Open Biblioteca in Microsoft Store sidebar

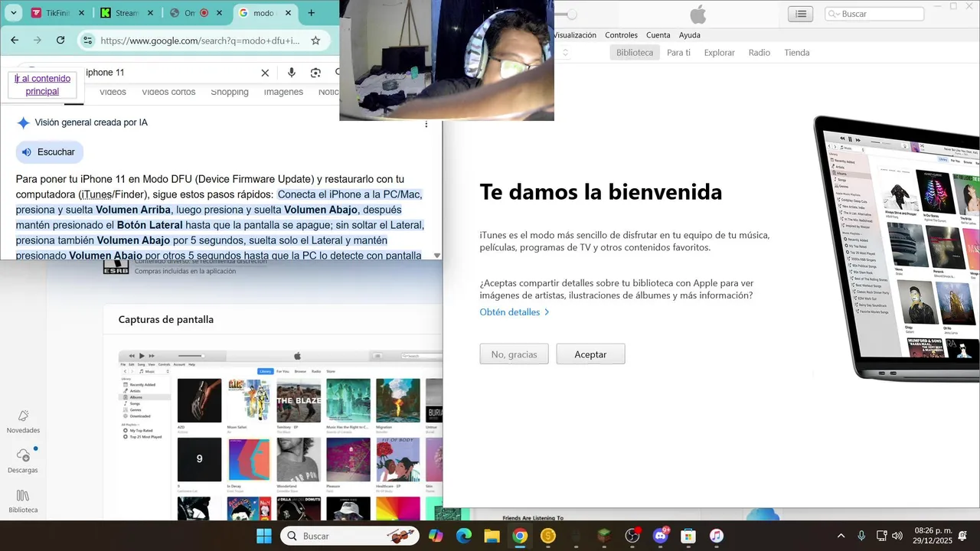point(23,501)
